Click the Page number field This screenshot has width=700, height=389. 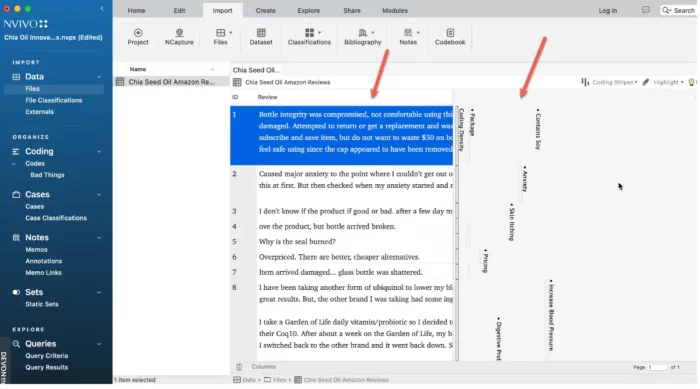[658, 367]
